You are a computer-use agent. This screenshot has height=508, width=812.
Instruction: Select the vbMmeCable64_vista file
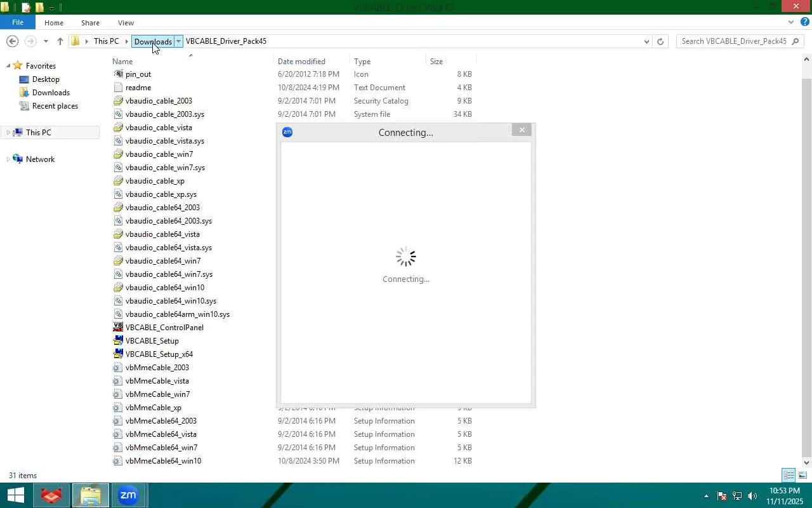click(x=160, y=434)
